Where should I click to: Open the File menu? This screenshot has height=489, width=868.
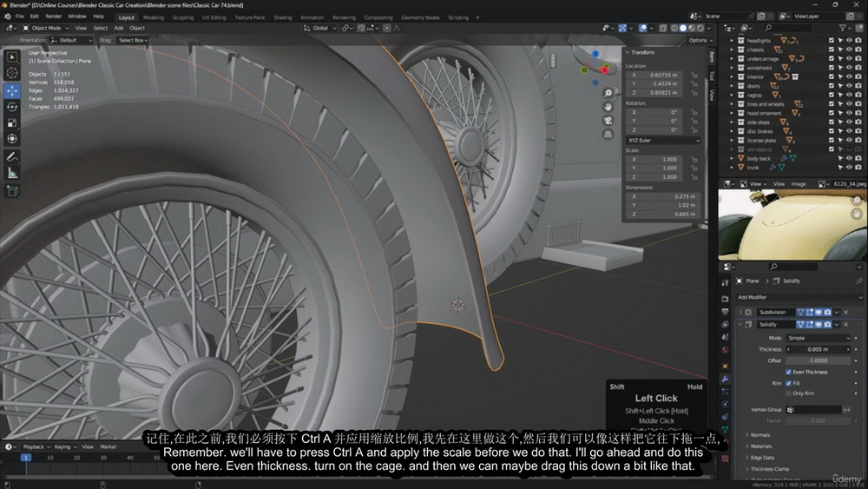click(x=19, y=17)
